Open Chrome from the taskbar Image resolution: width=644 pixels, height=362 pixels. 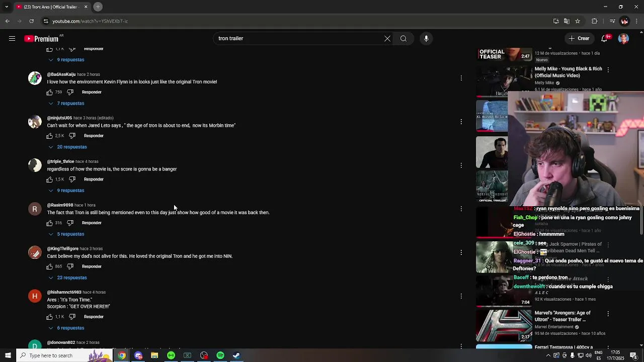122,355
